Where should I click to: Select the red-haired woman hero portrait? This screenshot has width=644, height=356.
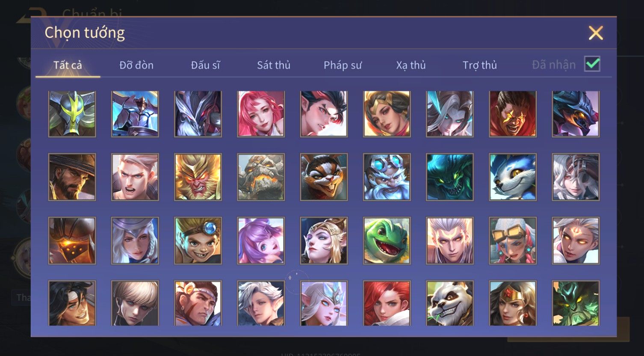point(387,303)
